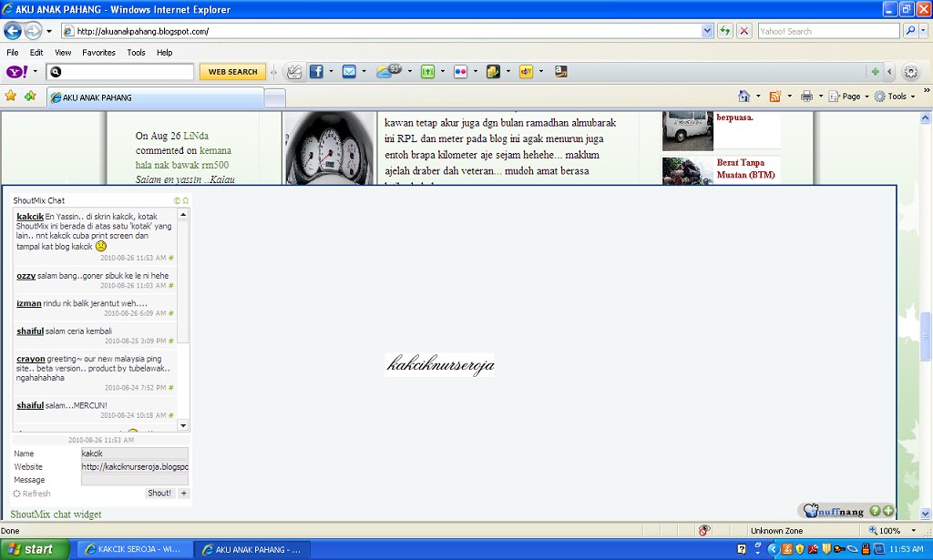Click the Nuffnang green question mark icon
Viewport: 933px width, 560px height.
click(875, 511)
